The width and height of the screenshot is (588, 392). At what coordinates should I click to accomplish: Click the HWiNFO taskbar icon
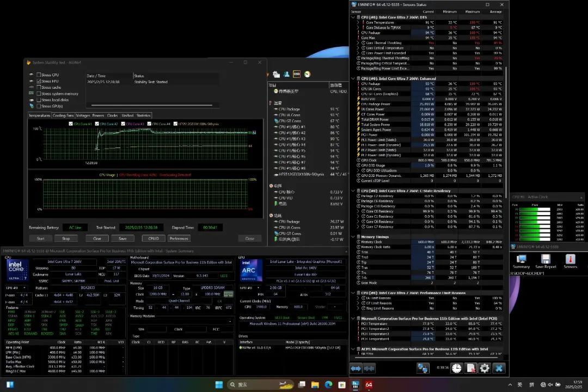355,384
